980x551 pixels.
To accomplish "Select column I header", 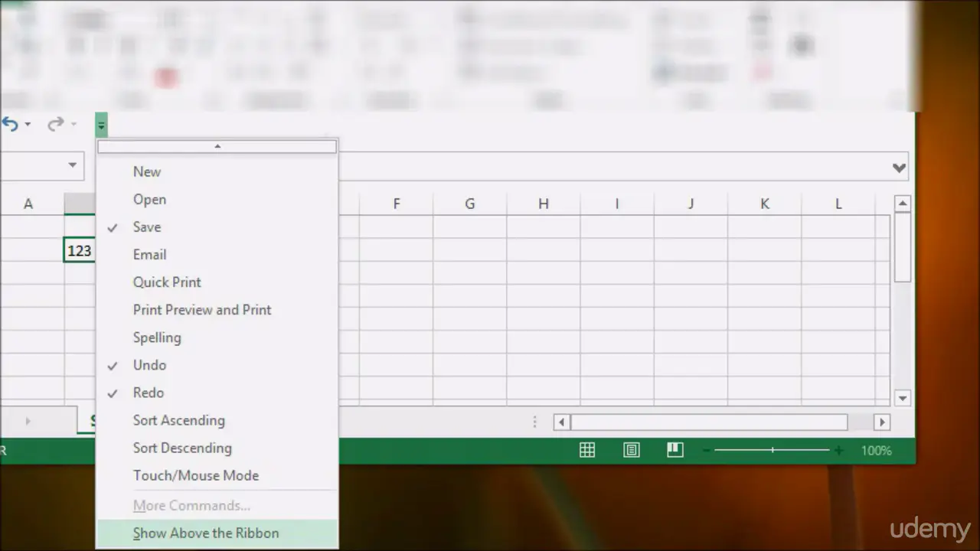I will tap(617, 204).
